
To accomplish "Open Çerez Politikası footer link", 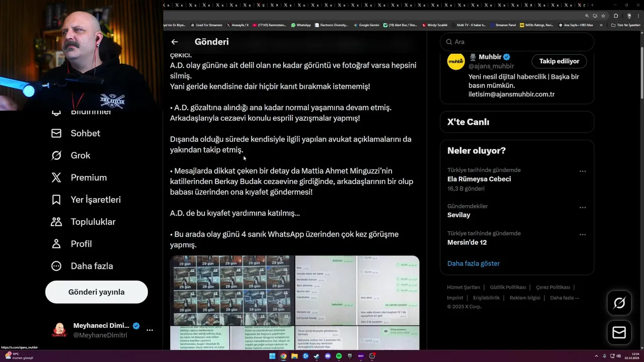I will (553, 288).
